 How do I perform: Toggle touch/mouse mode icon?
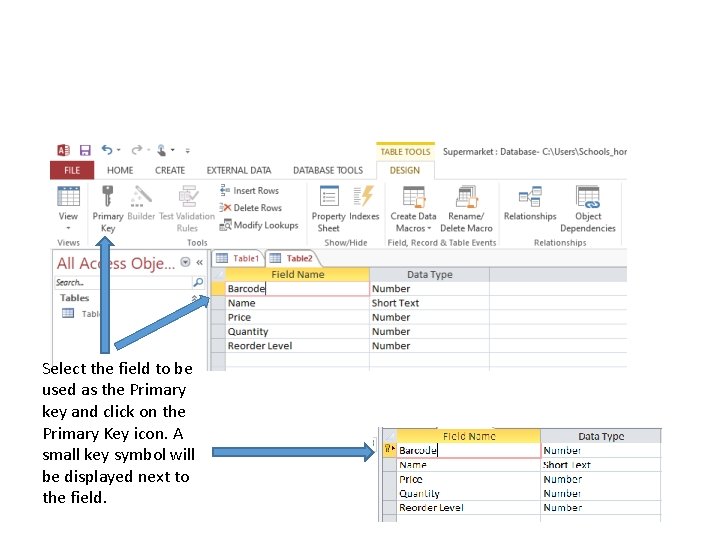click(x=162, y=150)
